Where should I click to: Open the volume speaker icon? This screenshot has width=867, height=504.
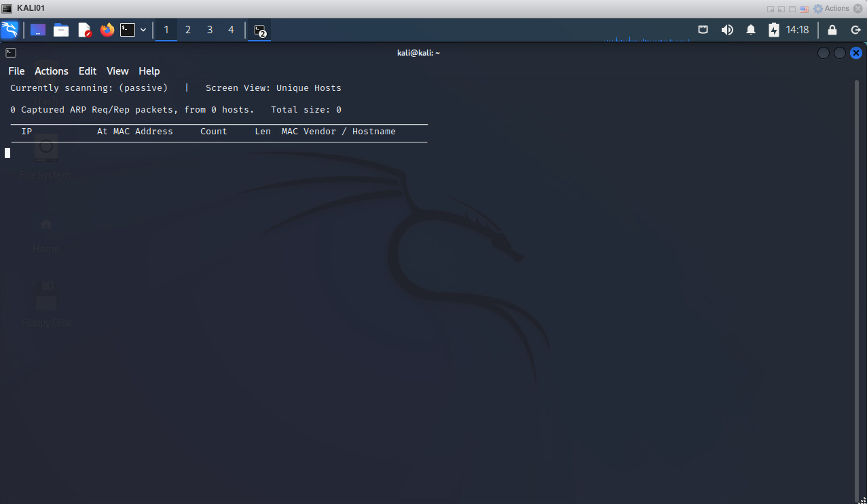click(727, 30)
